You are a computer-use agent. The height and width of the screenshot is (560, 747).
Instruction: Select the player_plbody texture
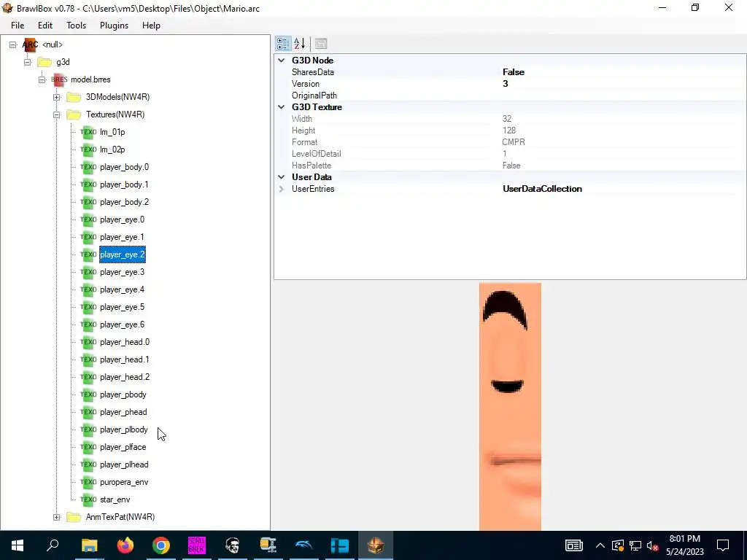124,429
